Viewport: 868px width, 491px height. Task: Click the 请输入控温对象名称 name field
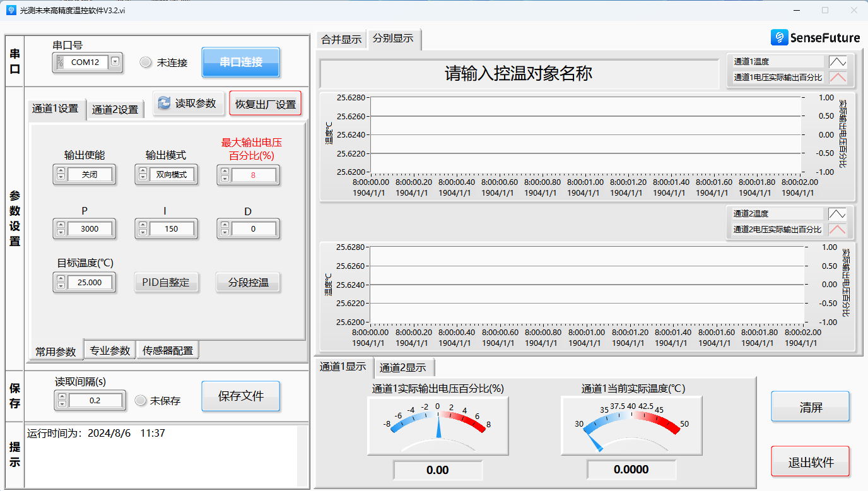[519, 74]
